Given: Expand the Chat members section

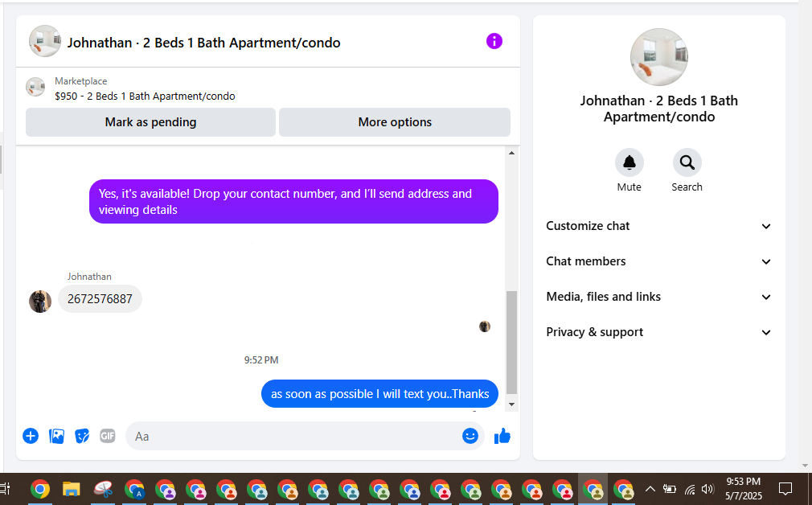Looking at the screenshot, I should tap(658, 261).
